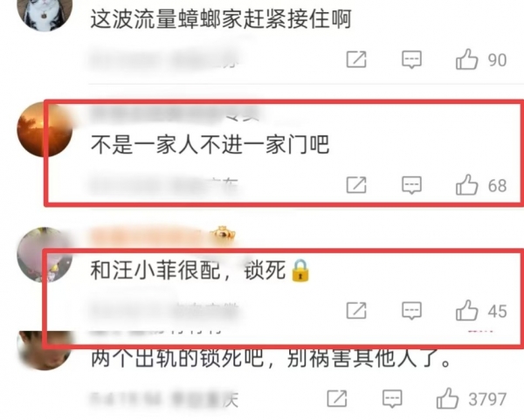Like the comment showing 68 likes
Image resolution: width=524 pixels, height=420 pixels.
click(466, 185)
